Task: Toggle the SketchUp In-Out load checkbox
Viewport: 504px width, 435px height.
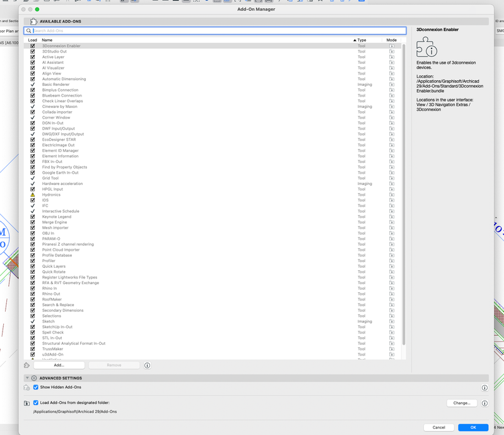Action: [32, 327]
